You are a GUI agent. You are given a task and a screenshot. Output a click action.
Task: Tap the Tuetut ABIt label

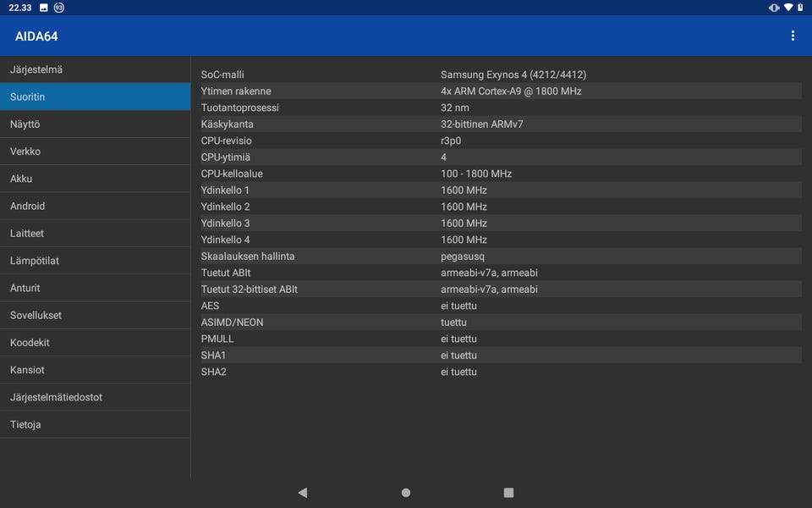click(226, 273)
